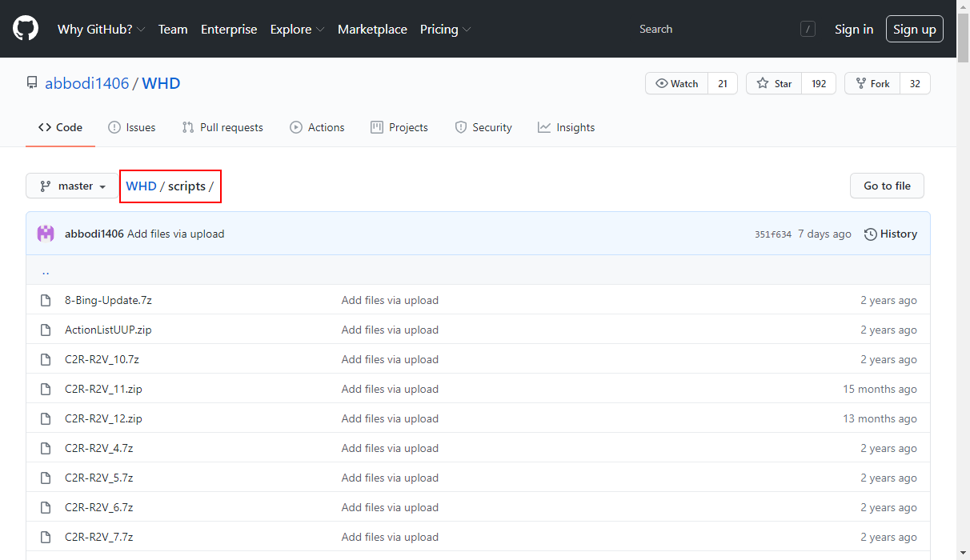The width and height of the screenshot is (970, 560).
Task: Expand the Explore dropdown menu
Action: click(x=297, y=29)
